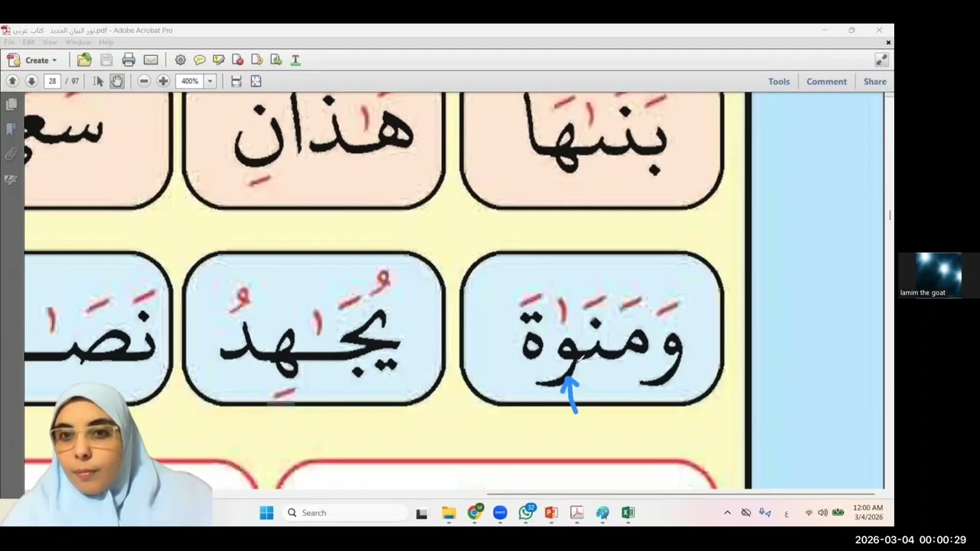Select the lamim the goat participant thumbnail

click(939, 275)
